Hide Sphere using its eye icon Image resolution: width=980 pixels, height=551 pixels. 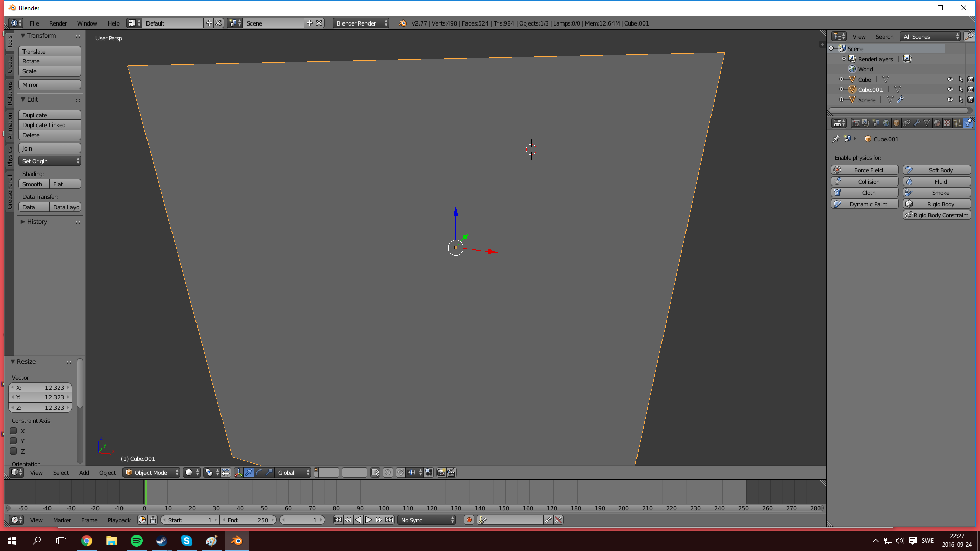(950, 100)
